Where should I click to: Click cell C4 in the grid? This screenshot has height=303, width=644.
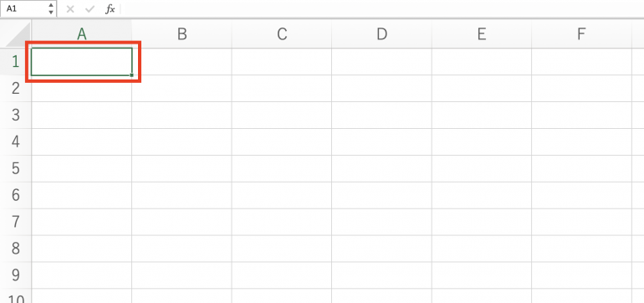282,141
